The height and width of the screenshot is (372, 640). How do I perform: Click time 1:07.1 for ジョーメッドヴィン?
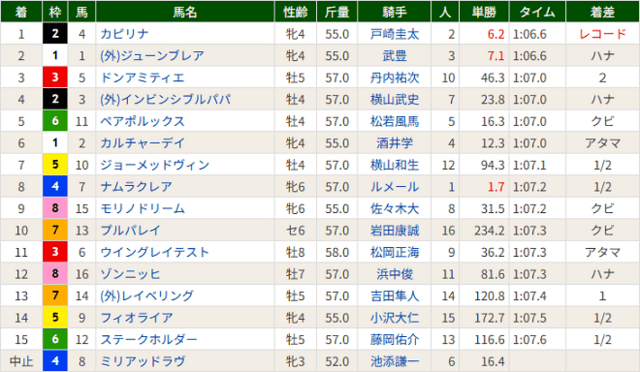click(x=529, y=165)
